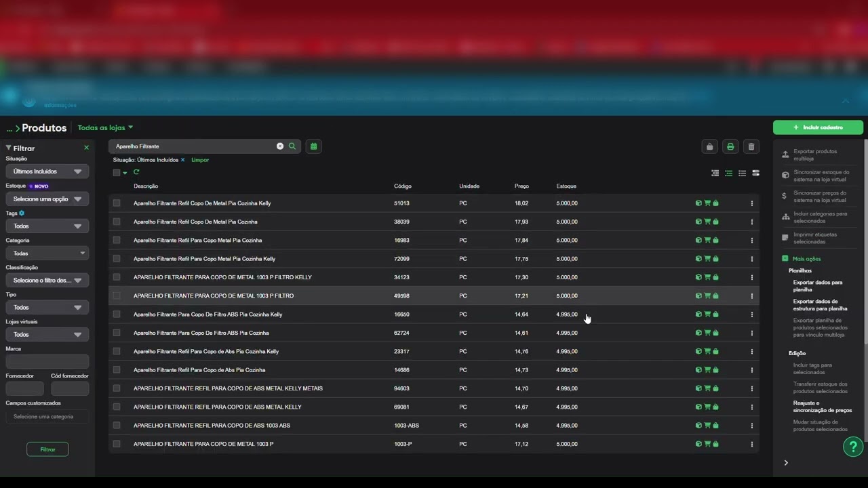This screenshot has width=868, height=488.
Task: Select Reajuste e sincronização de preços
Action: click(822, 407)
